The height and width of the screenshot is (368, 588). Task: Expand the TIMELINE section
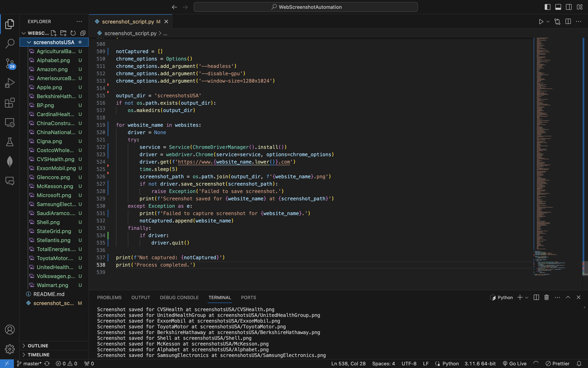54,355
